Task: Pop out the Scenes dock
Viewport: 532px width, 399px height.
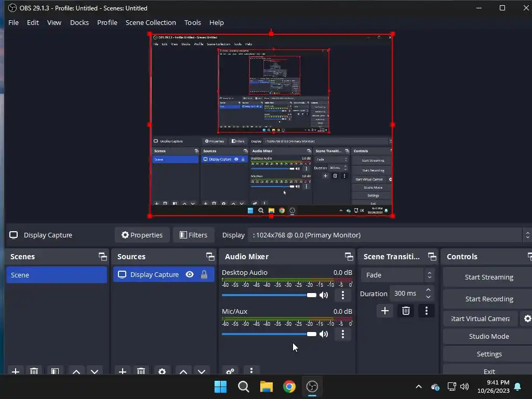Action: tap(102, 257)
